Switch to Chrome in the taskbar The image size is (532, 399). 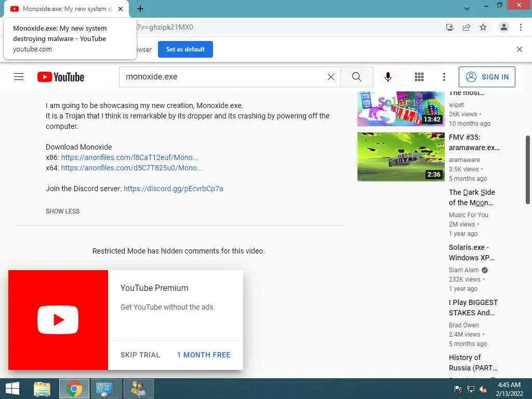[x=74, y=389]
